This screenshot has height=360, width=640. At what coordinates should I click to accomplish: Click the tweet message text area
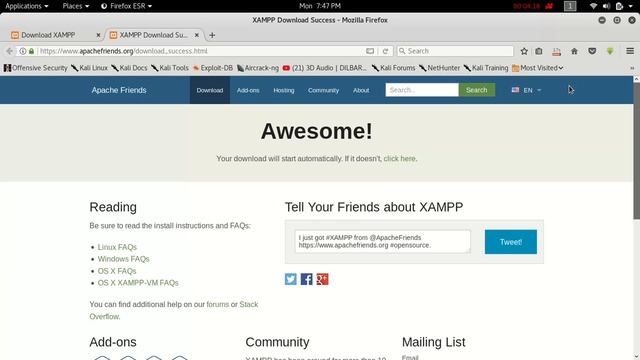382,241
